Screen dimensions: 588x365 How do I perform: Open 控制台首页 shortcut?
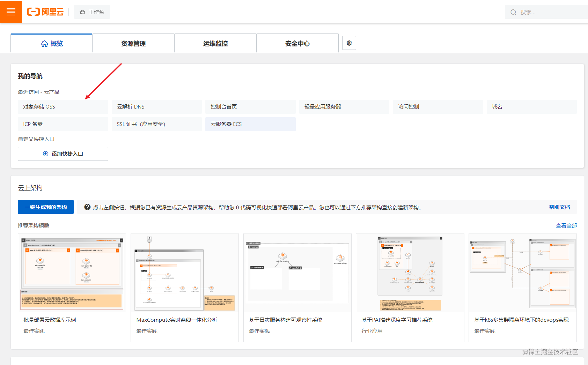250,107
